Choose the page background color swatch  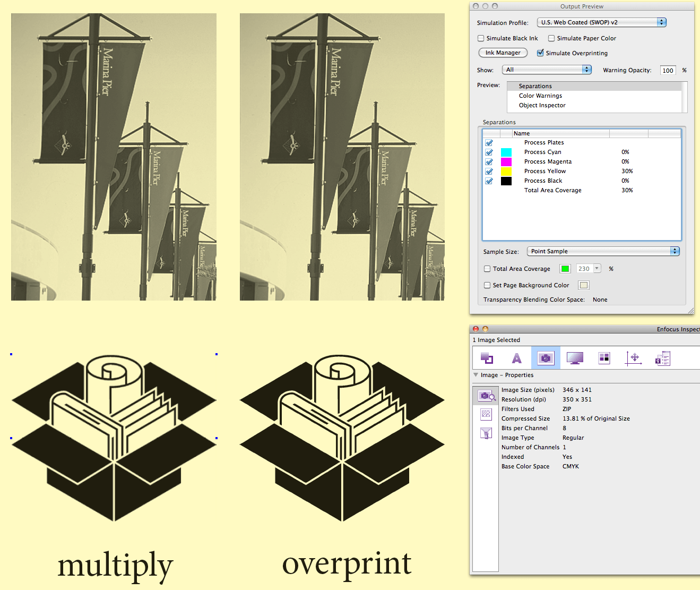584,285
